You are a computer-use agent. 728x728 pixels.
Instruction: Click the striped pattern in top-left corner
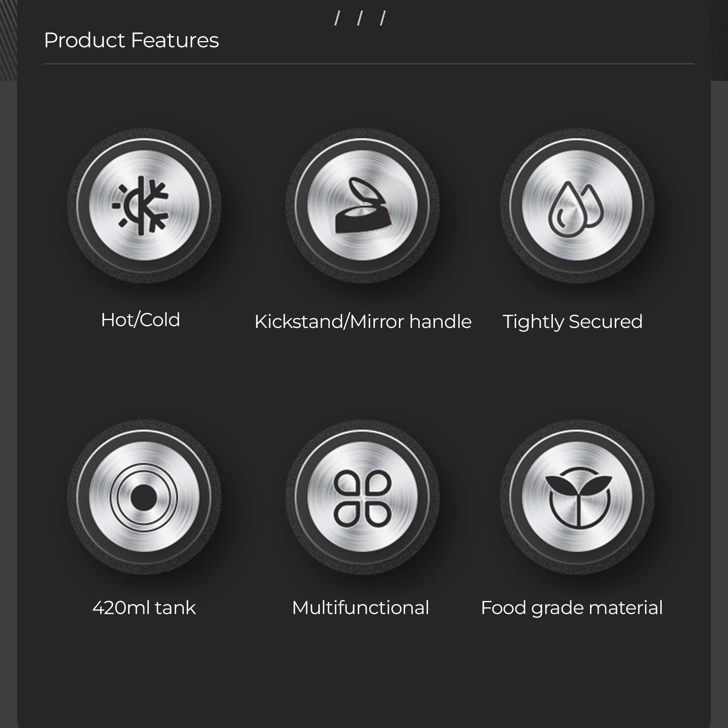coord(8,40)
